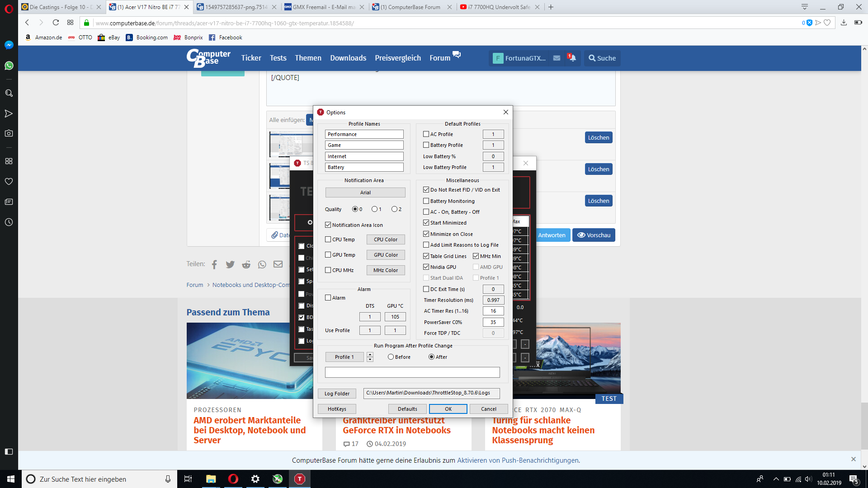Open Windows Settings gear in taskbar
The height and width of the screenshot is (488, 868).
point(255,479)
